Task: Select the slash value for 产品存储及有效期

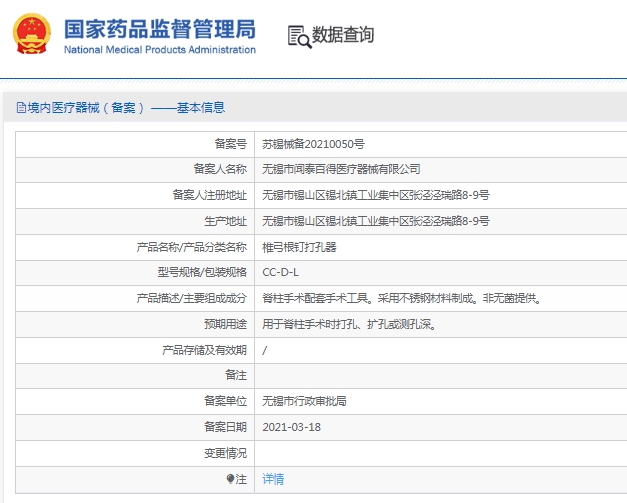Action: coord(264,351)
